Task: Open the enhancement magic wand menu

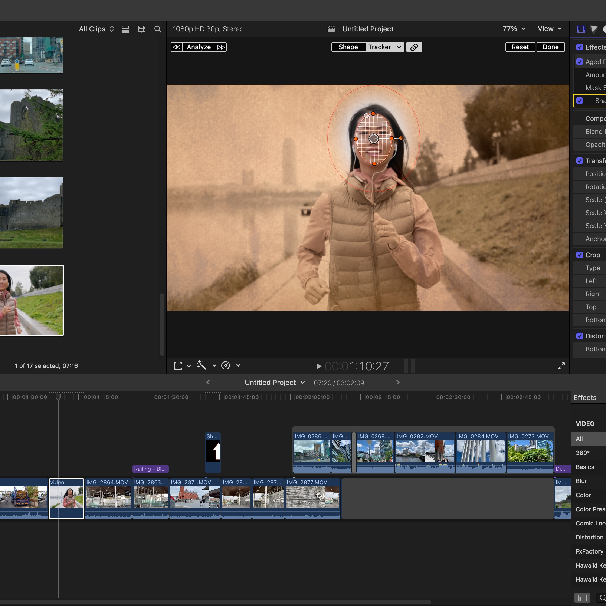Action: pos(204,366)
